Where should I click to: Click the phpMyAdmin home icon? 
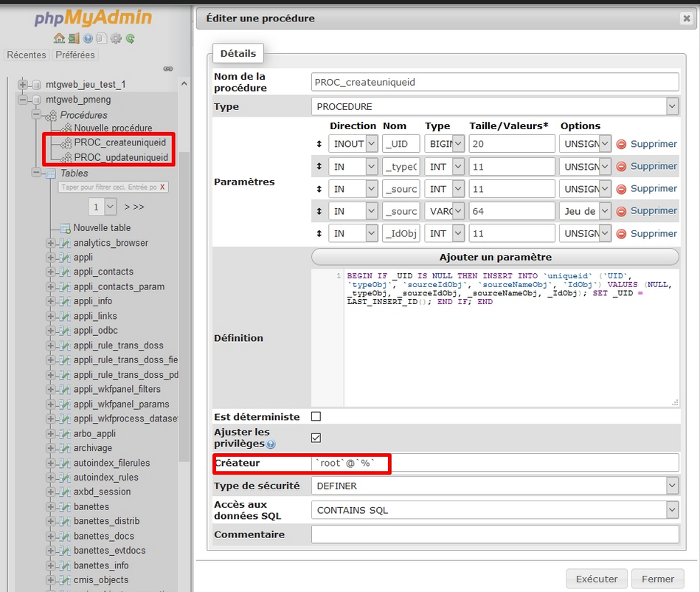tap(59, 38)
